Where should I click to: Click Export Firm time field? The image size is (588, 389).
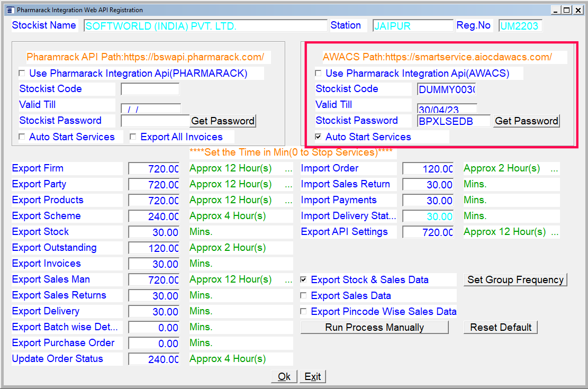tap(154, 169)
